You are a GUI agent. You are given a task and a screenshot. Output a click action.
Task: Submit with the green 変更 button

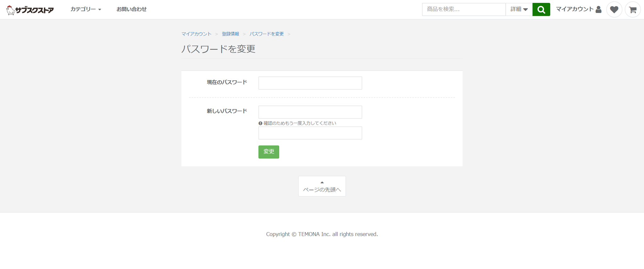point(269,152)
